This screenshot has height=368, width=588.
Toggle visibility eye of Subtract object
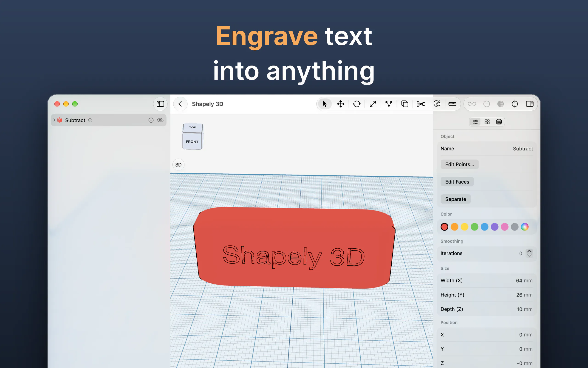pyautogui.click(x=160, y=120)
